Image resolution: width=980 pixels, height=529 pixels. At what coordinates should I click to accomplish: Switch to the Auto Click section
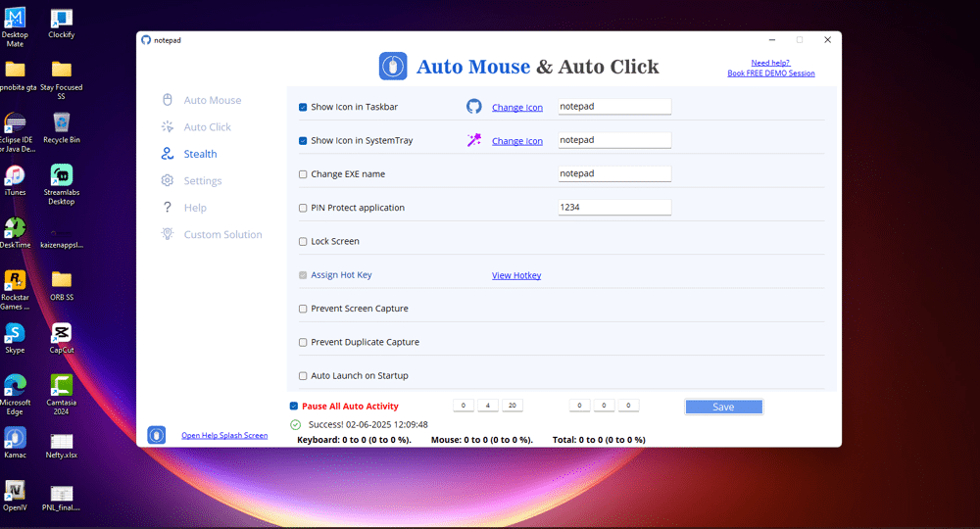click(x=207, y=127)
